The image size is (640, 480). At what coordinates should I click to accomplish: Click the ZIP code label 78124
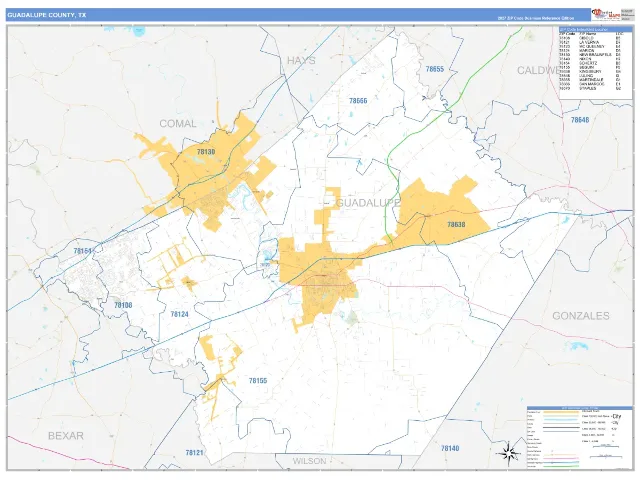[x=180, y=314]
